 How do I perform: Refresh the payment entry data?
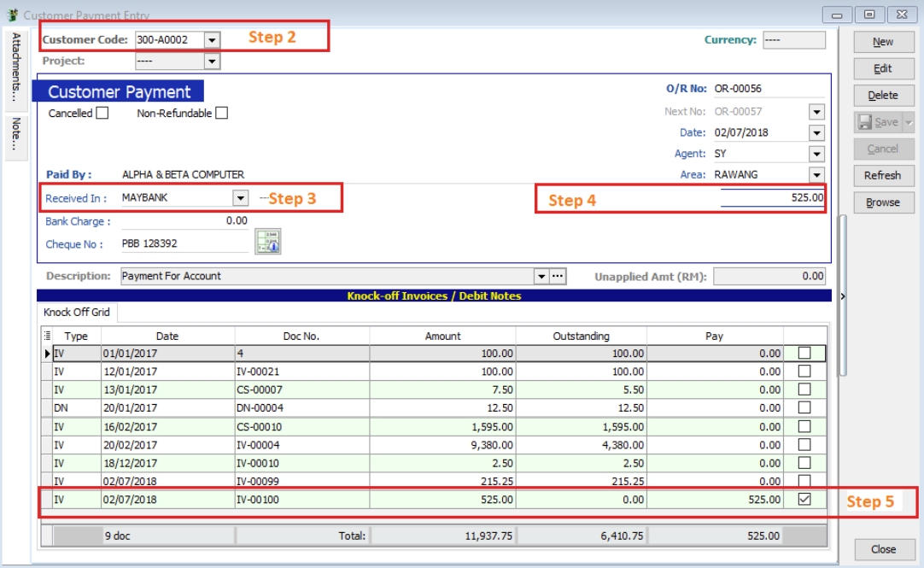click(x=883, y=176)
